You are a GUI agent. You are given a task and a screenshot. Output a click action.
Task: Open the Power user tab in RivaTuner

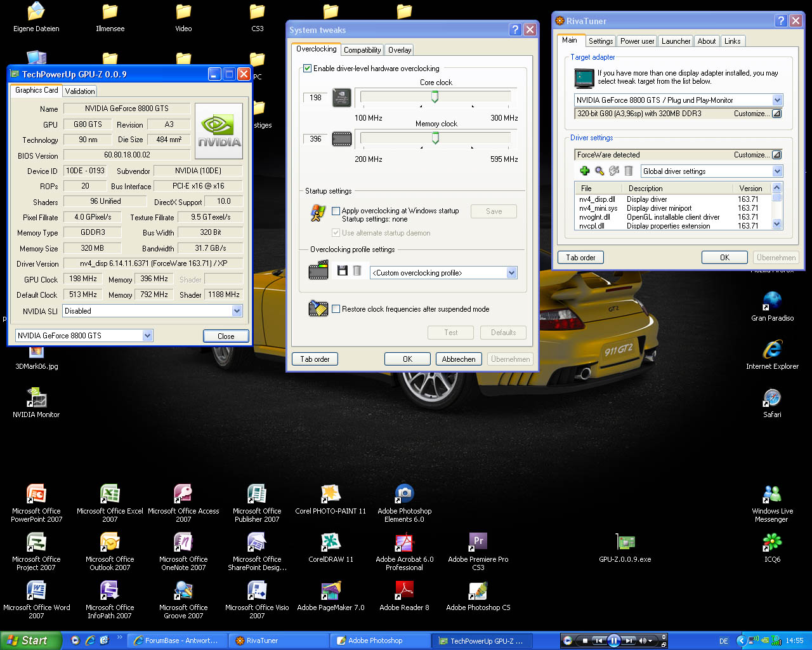point(637,41)
